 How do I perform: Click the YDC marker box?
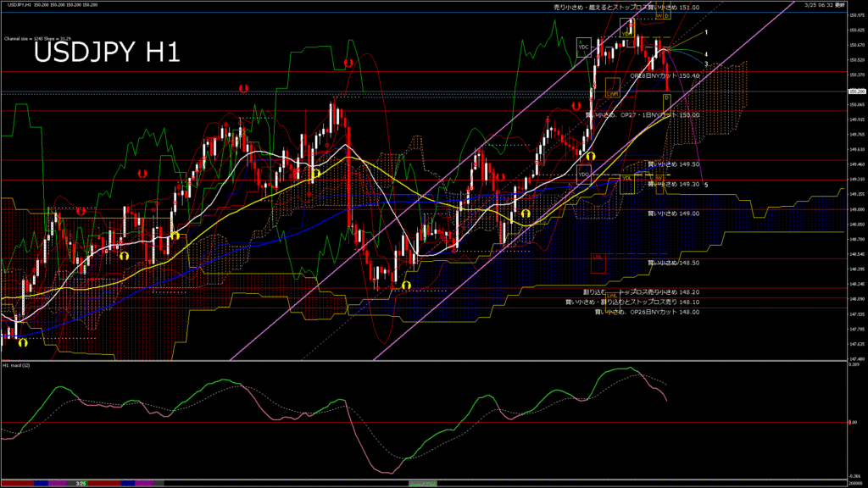[x=583, y=47]
